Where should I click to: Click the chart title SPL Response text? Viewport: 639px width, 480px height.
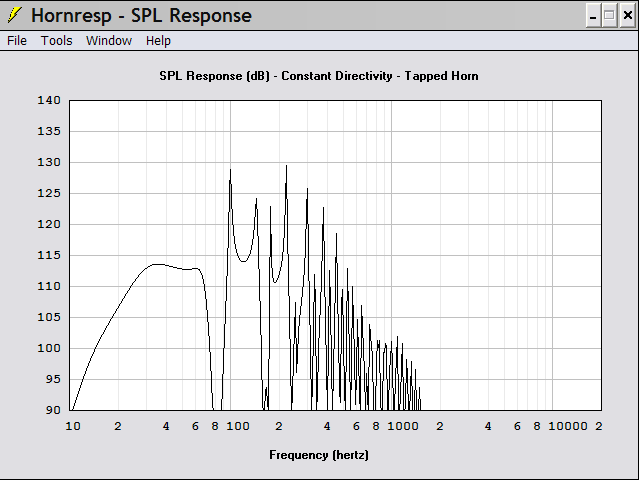click(x=319, y=76)
